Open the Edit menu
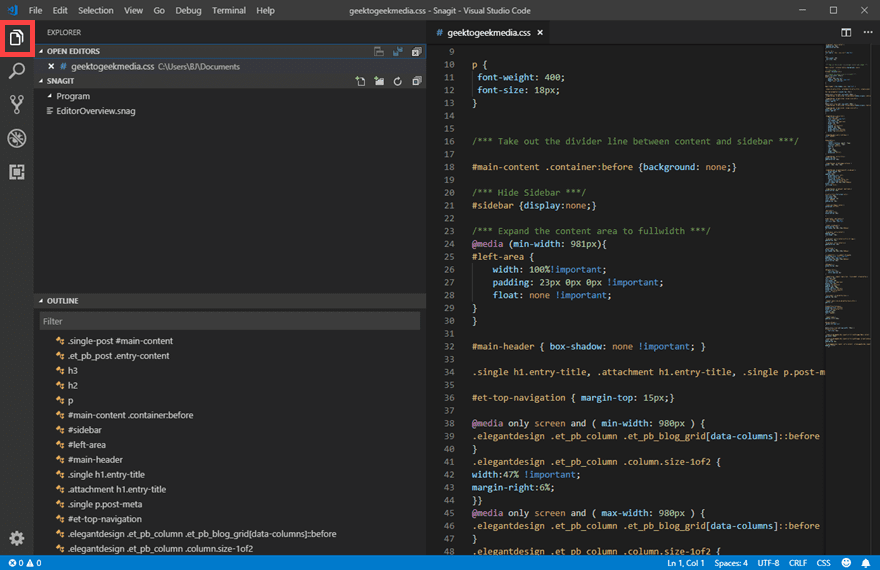The width and height of the screenshot is (880, 570). [59, 10]
